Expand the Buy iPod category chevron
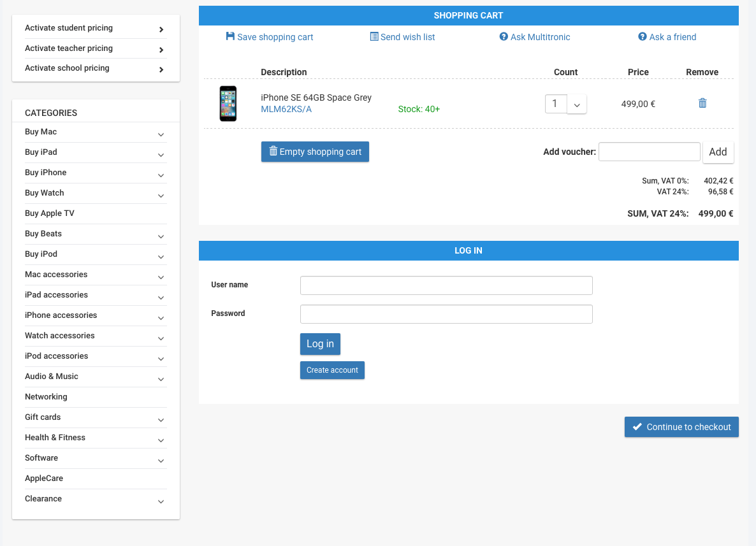 pos(161,257)
